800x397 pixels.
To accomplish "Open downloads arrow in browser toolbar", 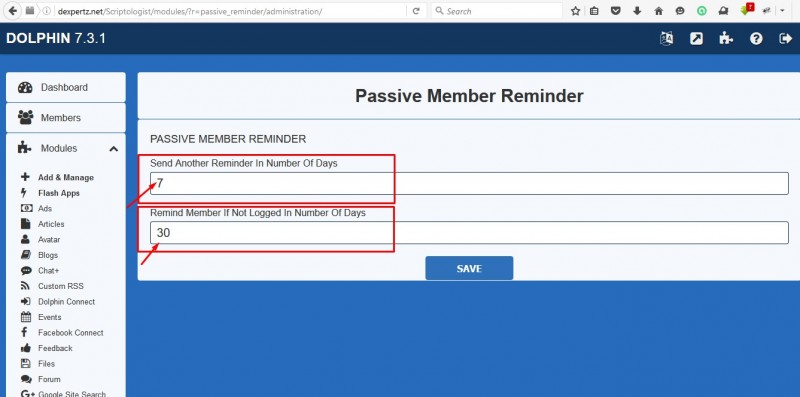I will [637, 11].
